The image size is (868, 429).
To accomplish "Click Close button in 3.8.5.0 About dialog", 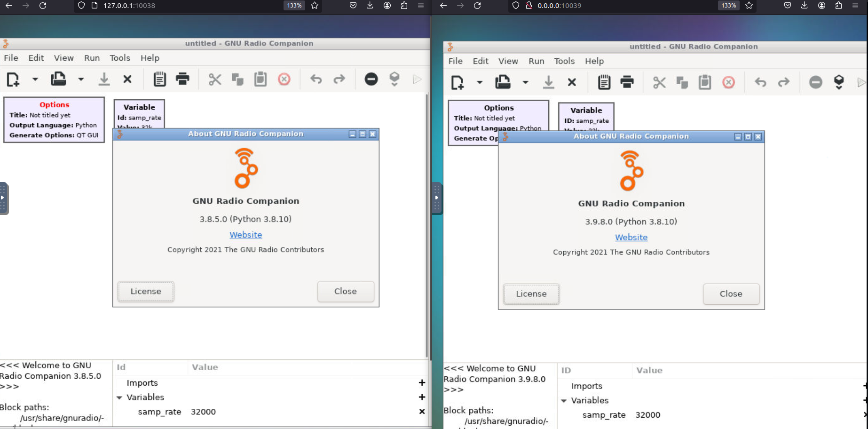I will pos(346,291).
